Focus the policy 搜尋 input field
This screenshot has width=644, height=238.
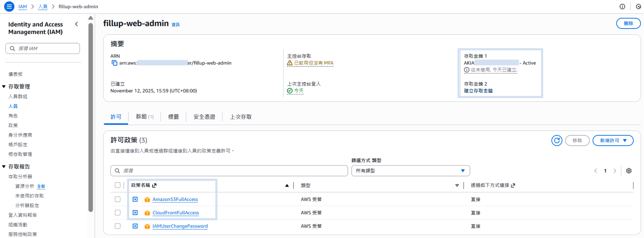point(229,171)
